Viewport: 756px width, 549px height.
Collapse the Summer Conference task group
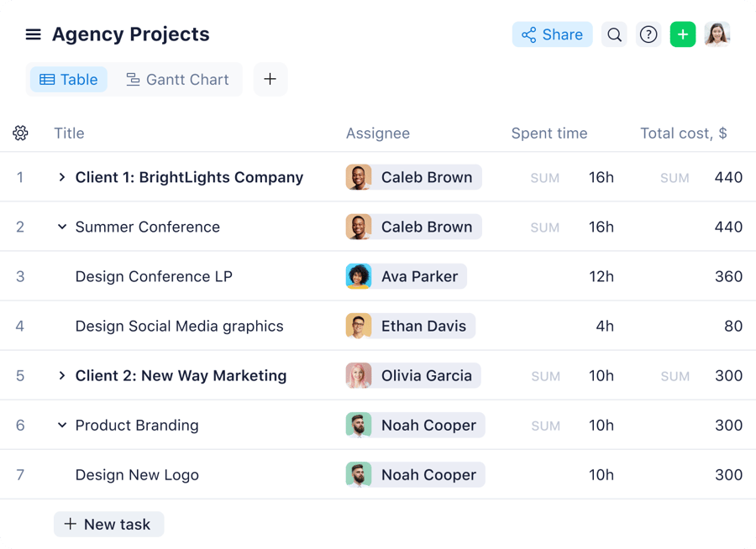point(62,227)
